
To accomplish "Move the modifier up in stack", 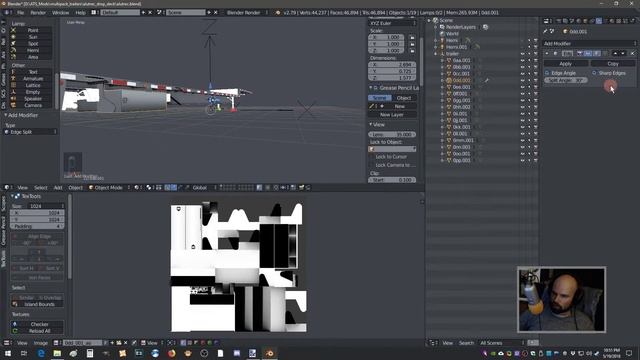I will [x=616, y=53].
